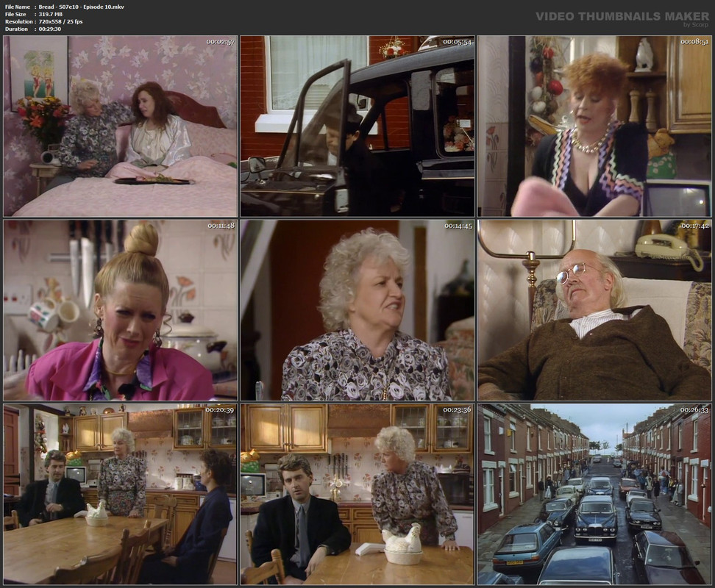Click the grey curly hair close-up at 00:14:45

tap(357, 310)
